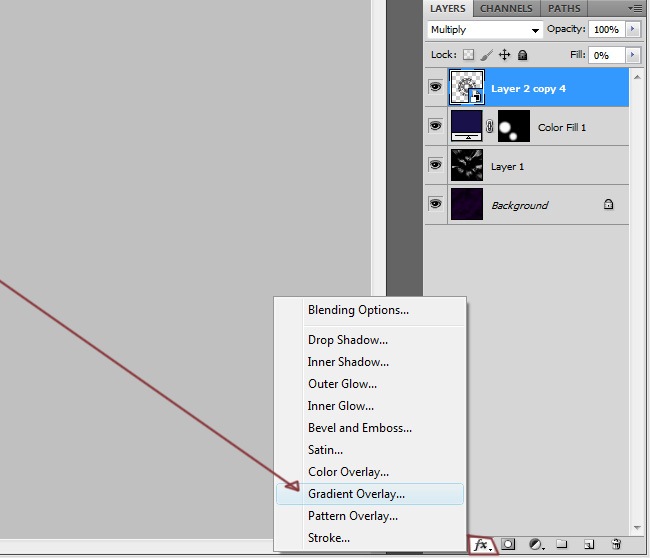The height and width of the screenshot is (558, 650).
Task: Click the Opacity value field
Action: click(606, 29)
